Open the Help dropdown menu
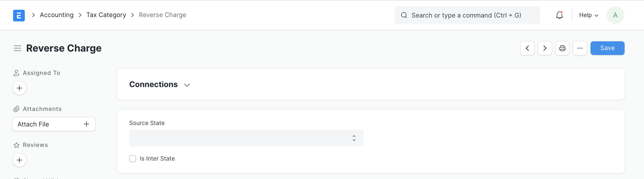The width and height of the screenshot is (644, 179). tap(588, 15)
